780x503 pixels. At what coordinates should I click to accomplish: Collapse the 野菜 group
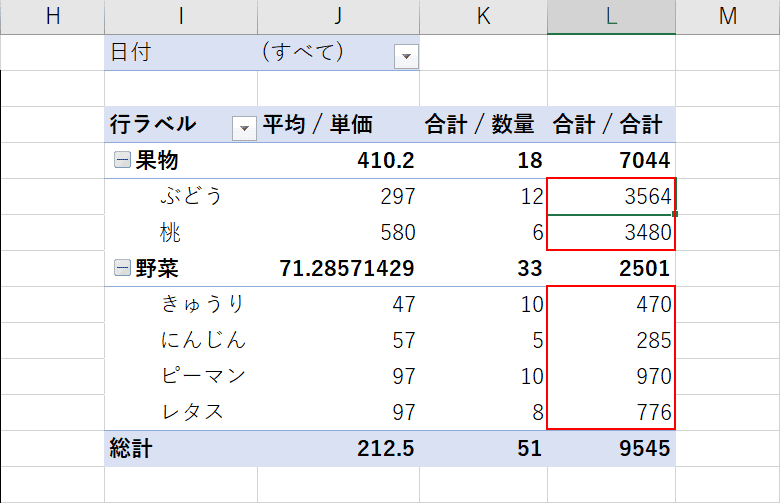click(122, 268)
